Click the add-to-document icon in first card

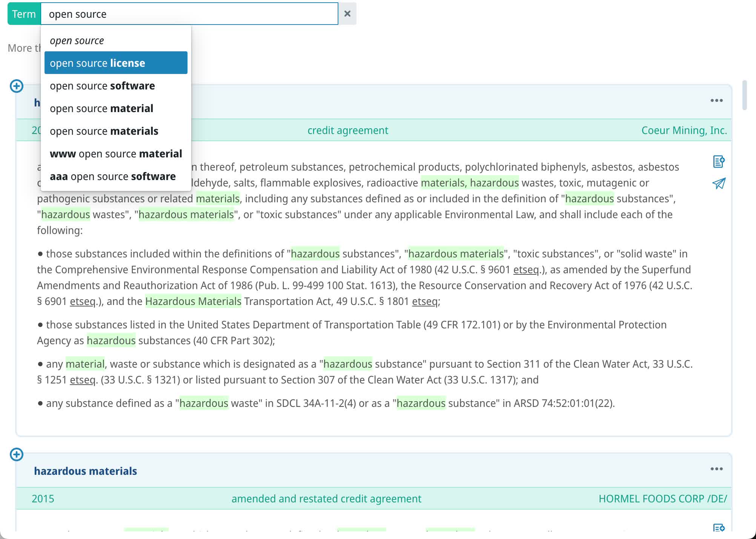coord(719,162)
